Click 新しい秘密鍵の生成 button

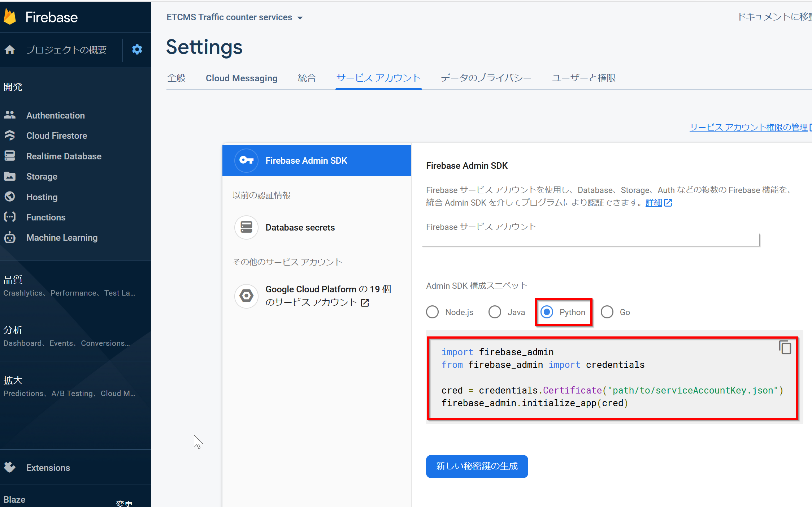[477, 466]
